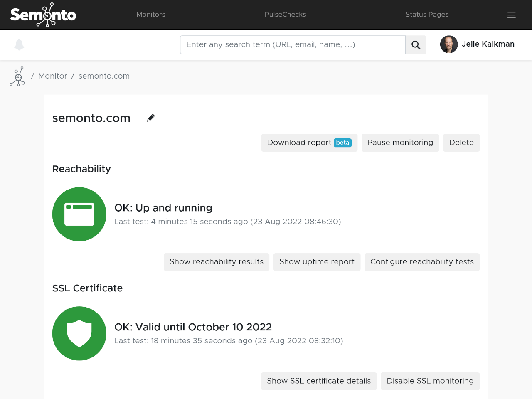Click the green reachability status icon

(79, 214)
